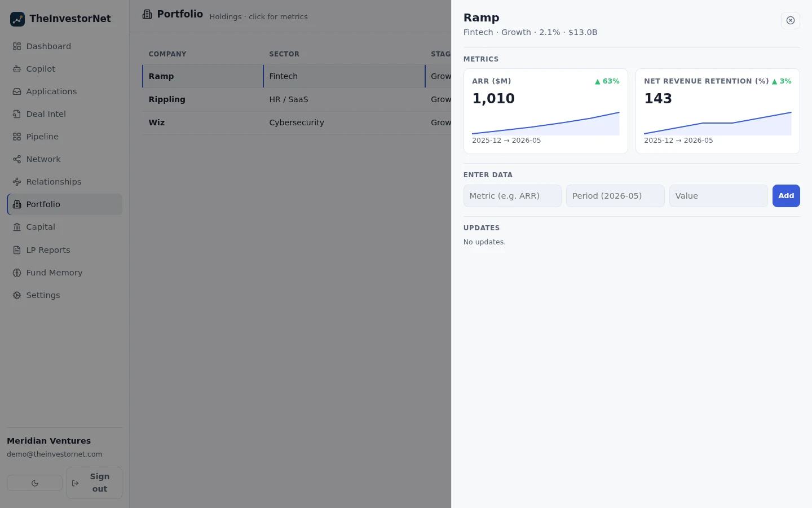
Task: Click the Value input field
Action: [x=718, y=196]
